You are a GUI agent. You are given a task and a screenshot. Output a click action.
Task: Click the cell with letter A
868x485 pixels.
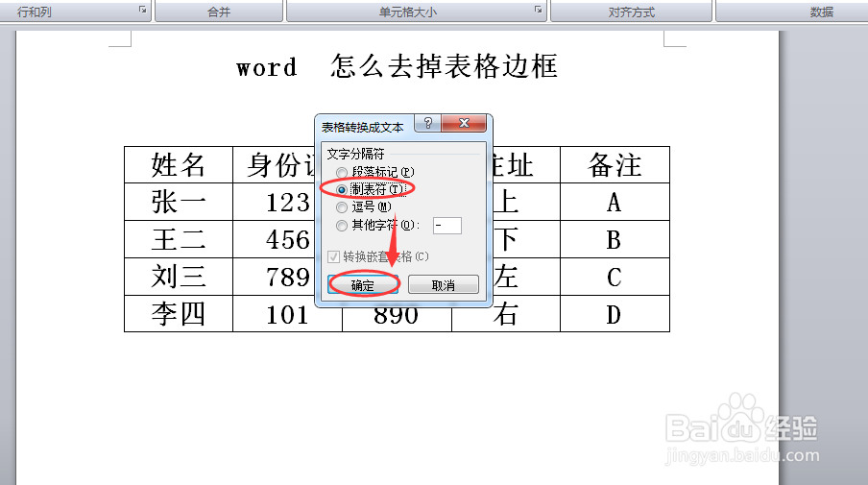615,202
